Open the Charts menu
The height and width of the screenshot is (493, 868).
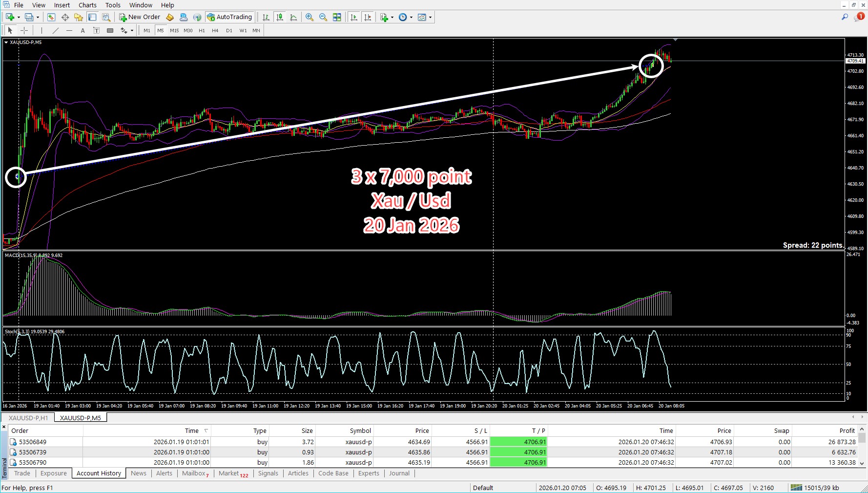point(87,5)
